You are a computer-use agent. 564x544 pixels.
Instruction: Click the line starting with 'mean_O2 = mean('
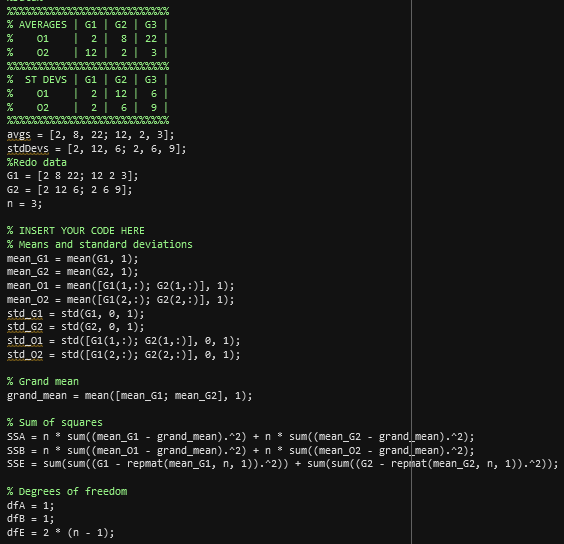[120, 300]
